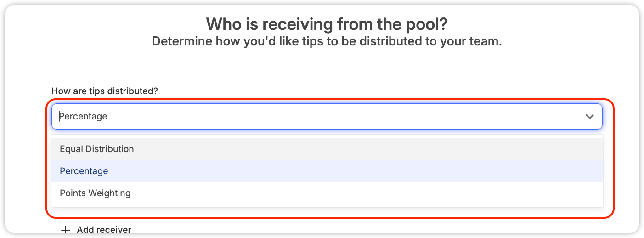Set tips to be split by Equal Distribution
The height and width of the screenshot is (238, 644).
click(327, 149)
